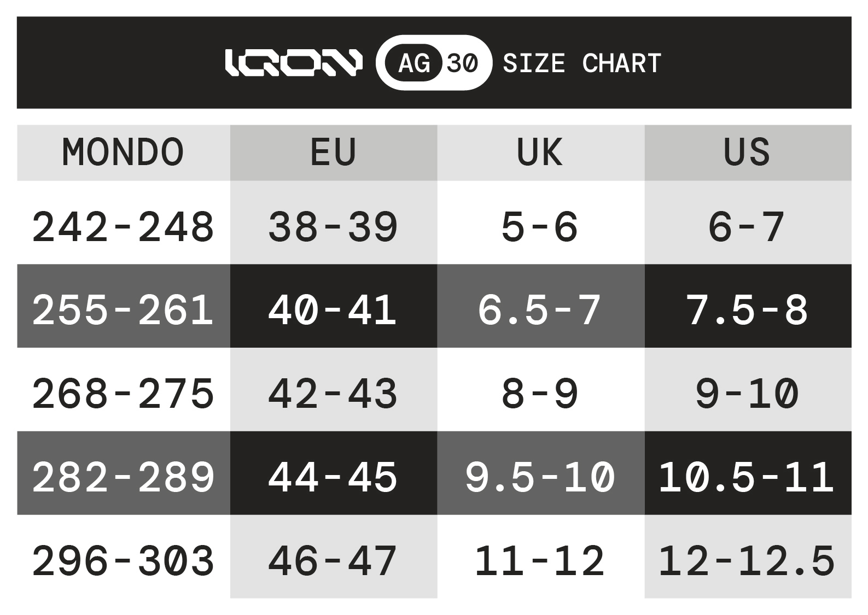
Task: Click the AG 30 badge
Action: (x=434, y=63)
